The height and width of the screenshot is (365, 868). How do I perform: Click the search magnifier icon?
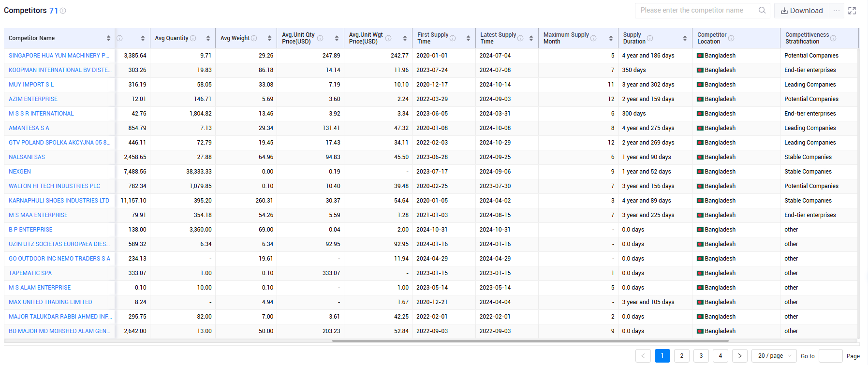762,10
